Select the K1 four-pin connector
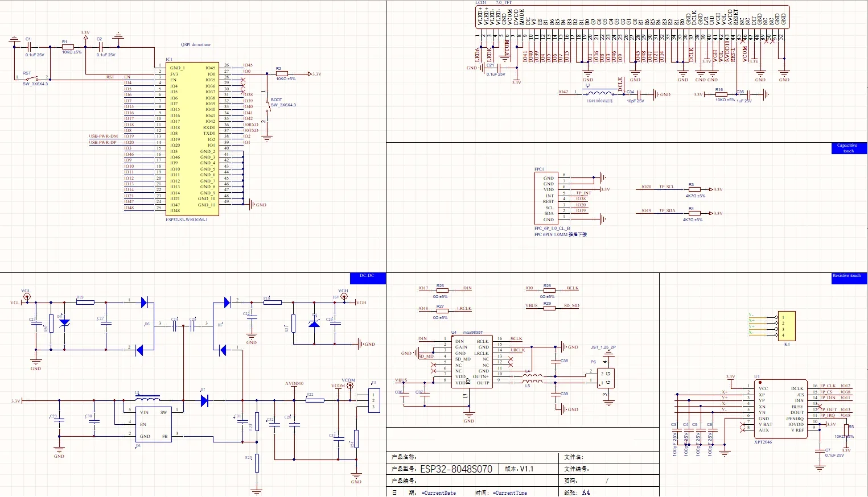 click(x=787, y=326)
